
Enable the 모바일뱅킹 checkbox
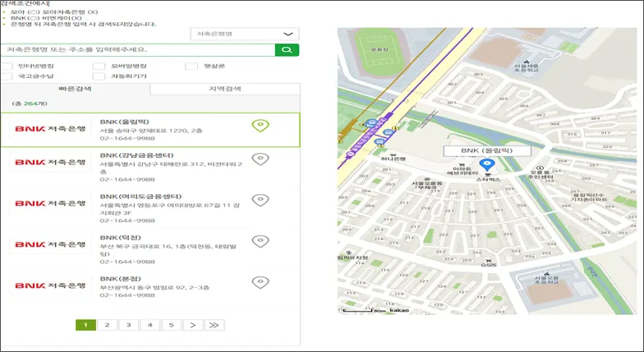pos(99,66)
